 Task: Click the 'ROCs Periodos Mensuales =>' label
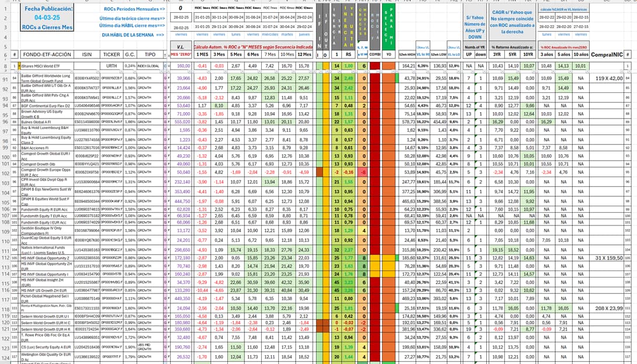point(134,9)
